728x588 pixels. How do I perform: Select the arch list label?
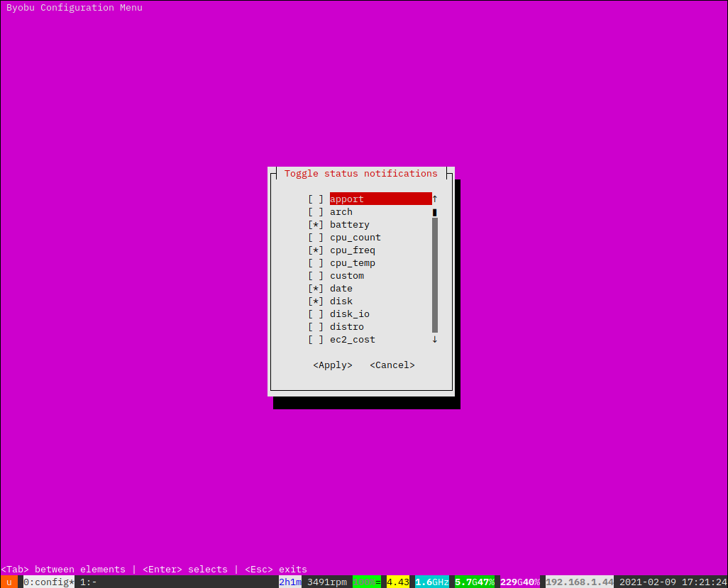click(341, 212)
